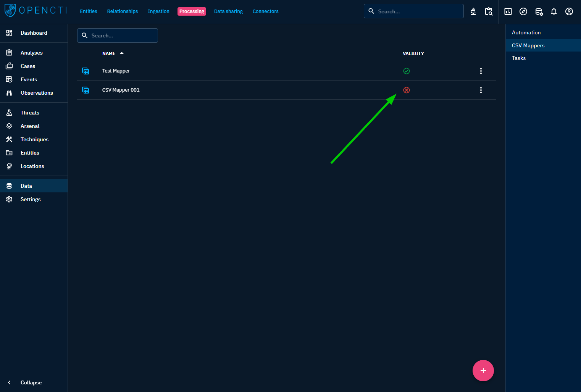Open the bulk search microscope icon
Viewport: 581px width, 392px height.
473,11
